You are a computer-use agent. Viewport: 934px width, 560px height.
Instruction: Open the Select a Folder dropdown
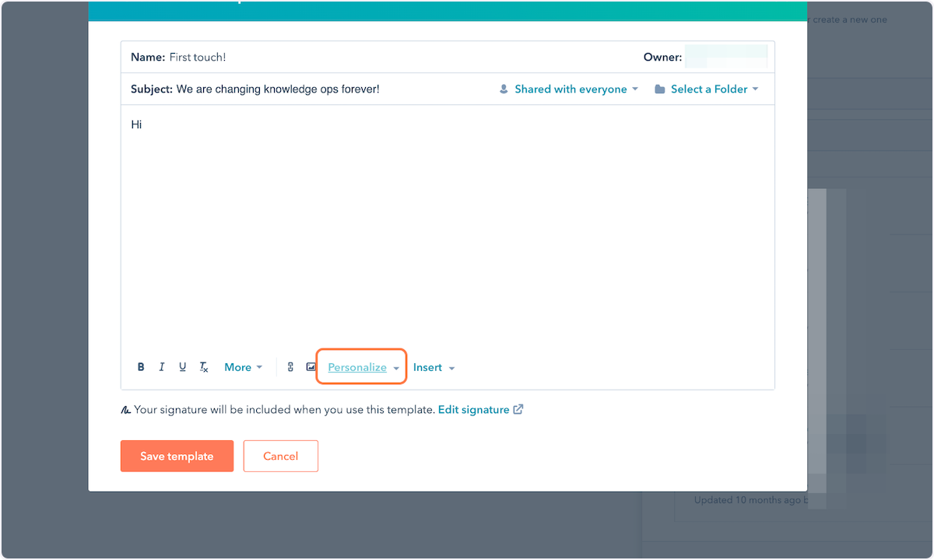pyautogui.click(x=715, y=89)
